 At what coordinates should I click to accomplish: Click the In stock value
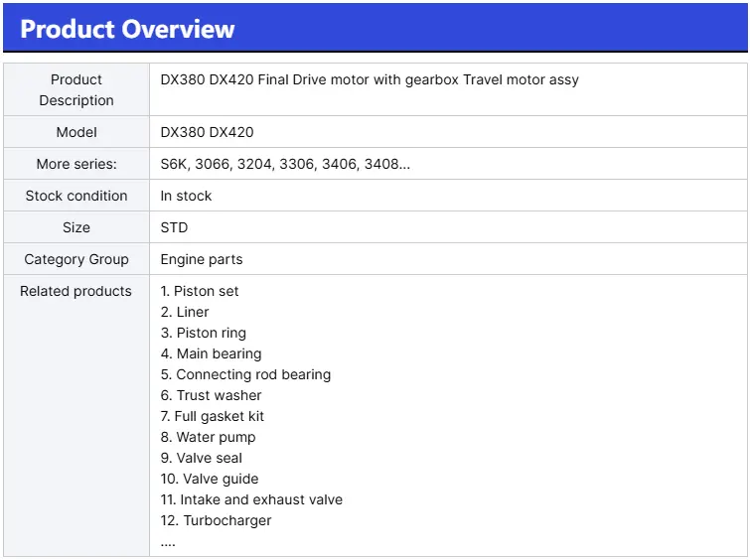click(x=186, y=196)
